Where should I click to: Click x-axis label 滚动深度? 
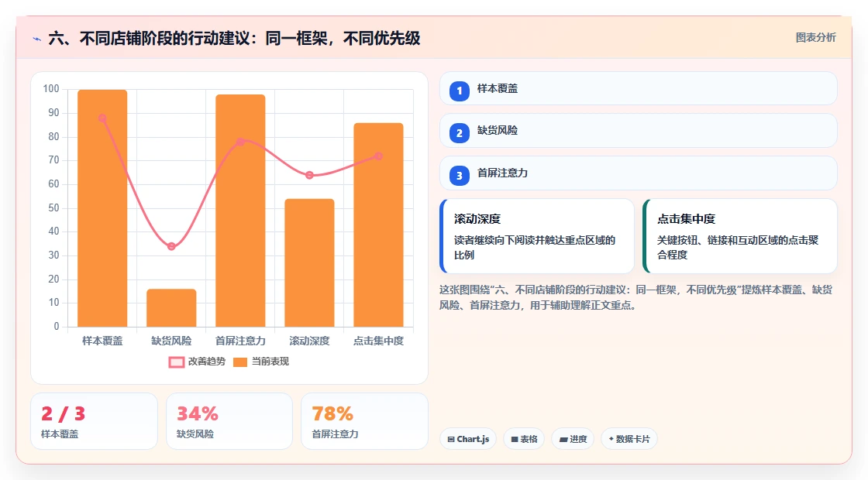[309, 341]
